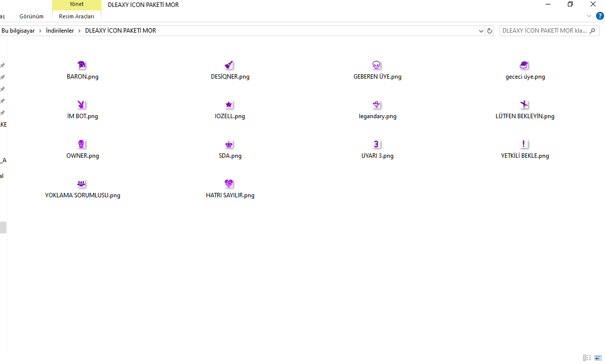
Task: Click the gececi üye.png file name
Action: [x=525, y=77]
